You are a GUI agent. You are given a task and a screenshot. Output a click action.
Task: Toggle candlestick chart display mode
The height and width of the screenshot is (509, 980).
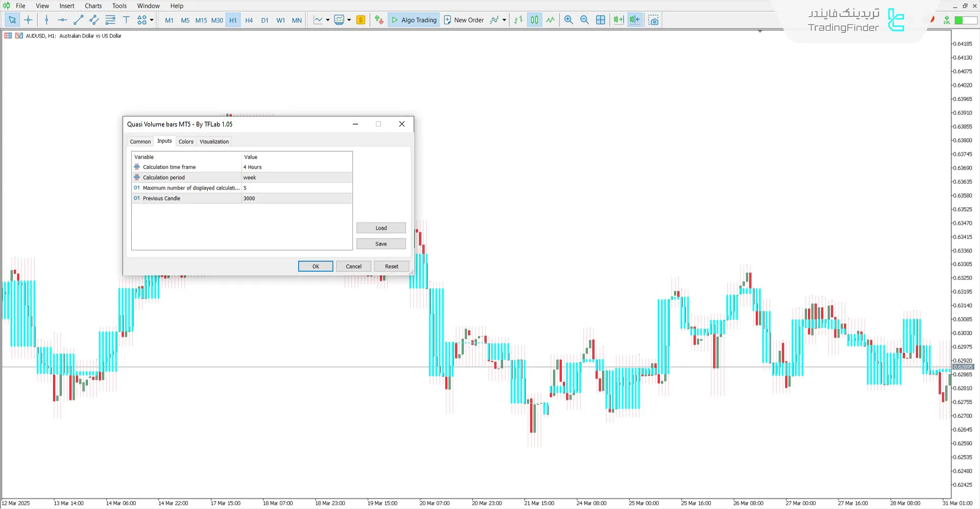click(534, 20)
